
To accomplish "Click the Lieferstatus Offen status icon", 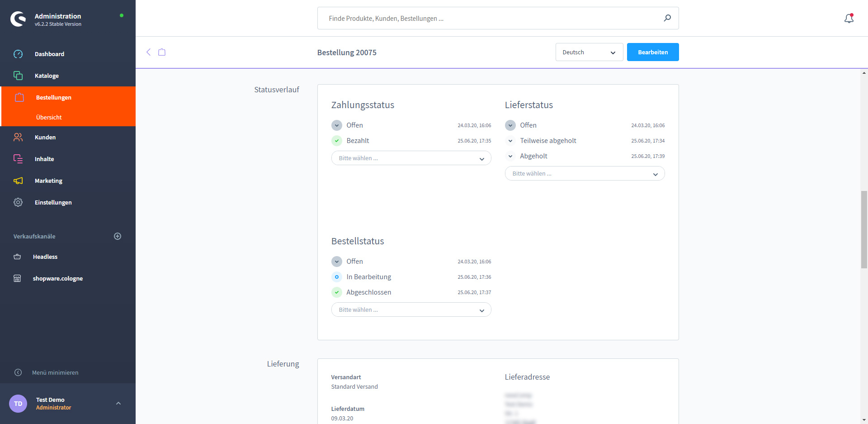I will (x=510, y=125).
